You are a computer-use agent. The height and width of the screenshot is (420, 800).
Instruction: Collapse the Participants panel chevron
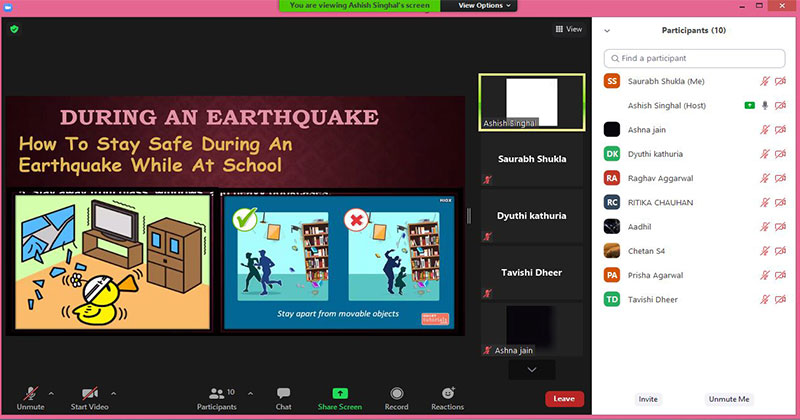[607, 31]
